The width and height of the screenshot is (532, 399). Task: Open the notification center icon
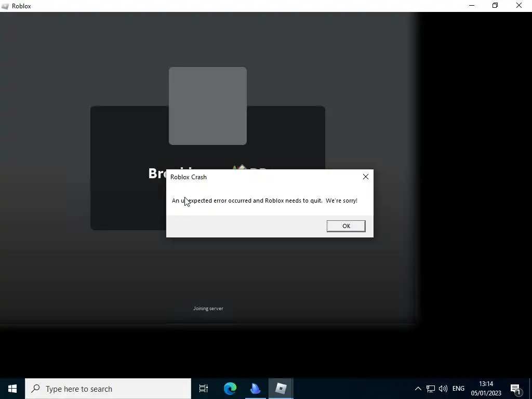[x=515, y=389]
